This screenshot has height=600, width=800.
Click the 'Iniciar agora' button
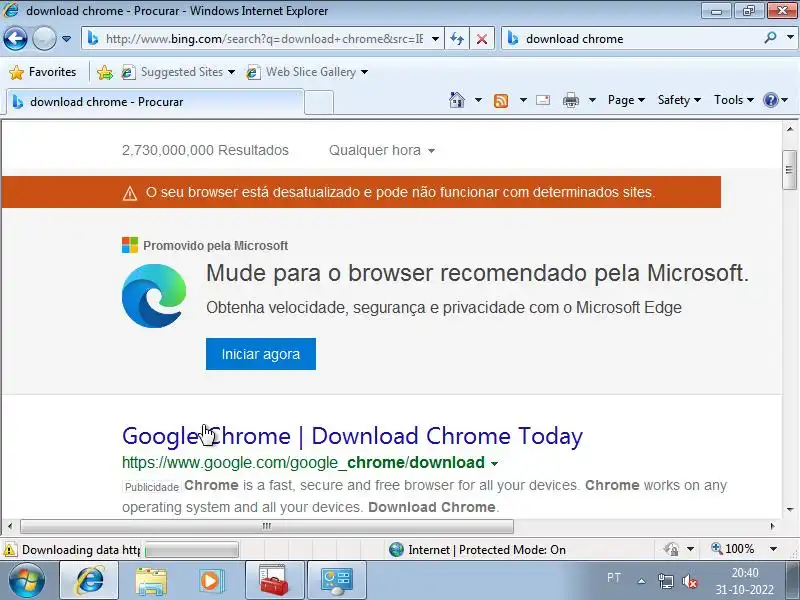click(261, 354)
